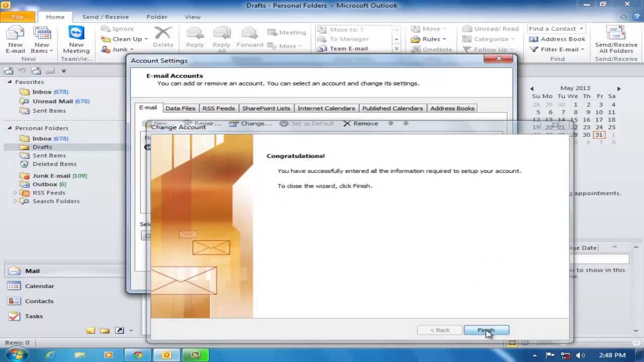The height and width of the screenshot is (362, 644).
Task: Click the Move to: ? quick step
Action: pyautogui.click(x=354, y=29)
